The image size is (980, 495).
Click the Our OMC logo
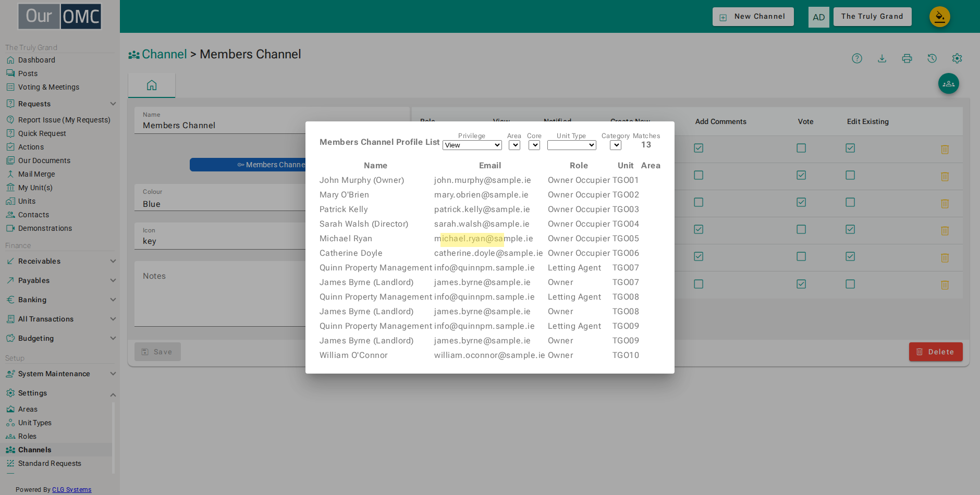[x=59, y=16]
